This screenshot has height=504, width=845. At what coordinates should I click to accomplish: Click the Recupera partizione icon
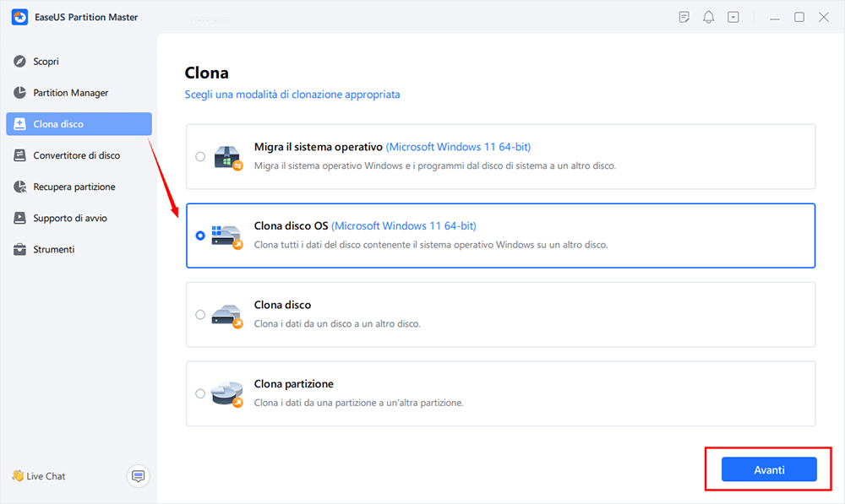(19, 187)
